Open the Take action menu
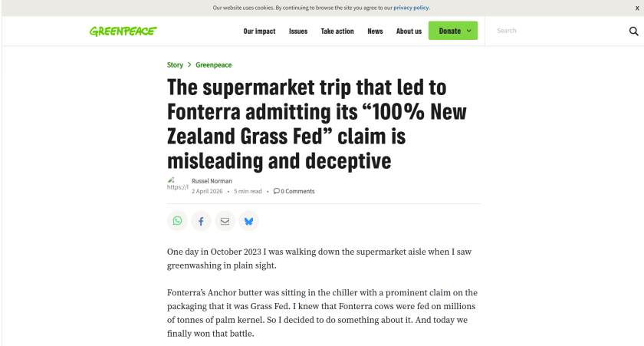644x346 pixels. point(337,31)
